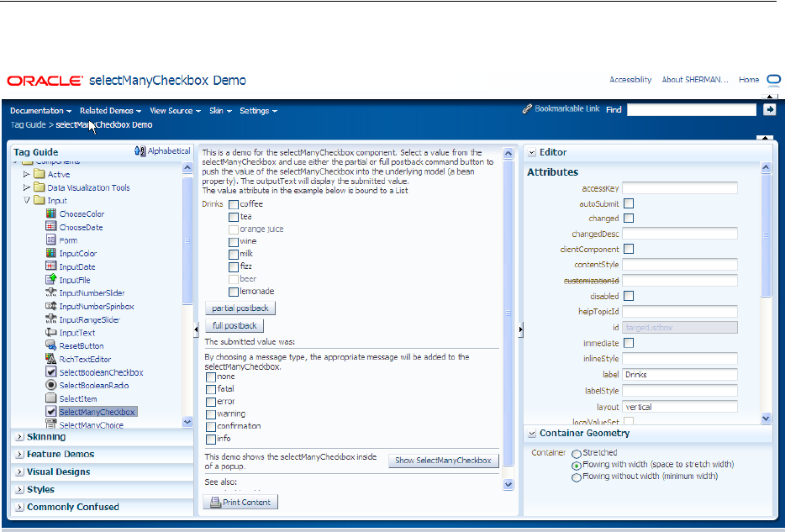Click the Tag Guide tree scrollbar thumb
Viewport: 785px width, 532px height.
pos(187,240)
